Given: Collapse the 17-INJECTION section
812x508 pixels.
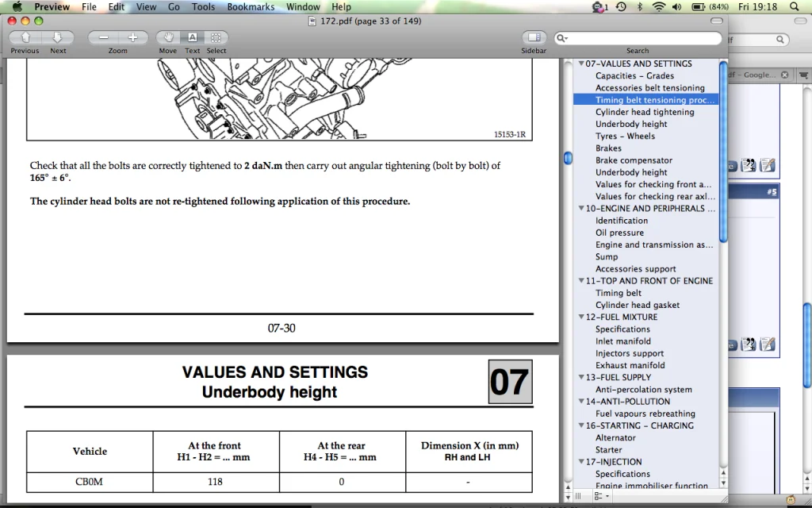Looking at the screenshot, I should [x=581, y=462].
